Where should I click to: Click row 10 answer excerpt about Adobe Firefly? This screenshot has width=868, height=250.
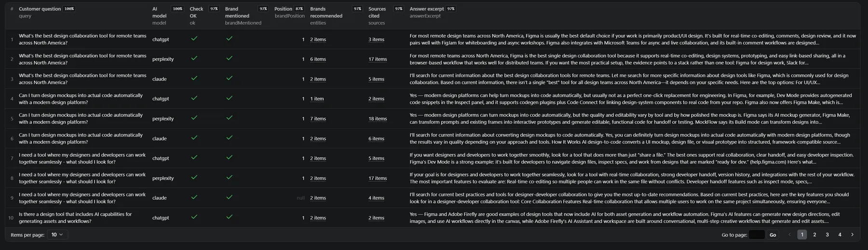(x=625, y=218)
